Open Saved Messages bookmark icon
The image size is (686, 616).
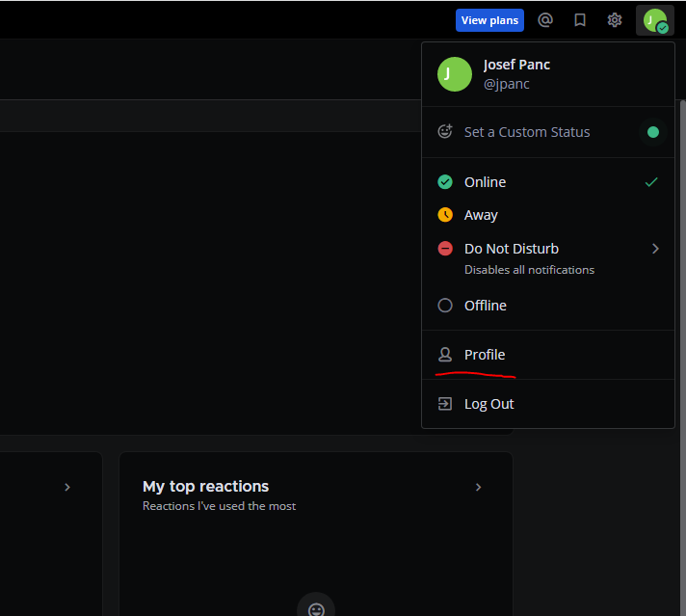tap(580, 20)
